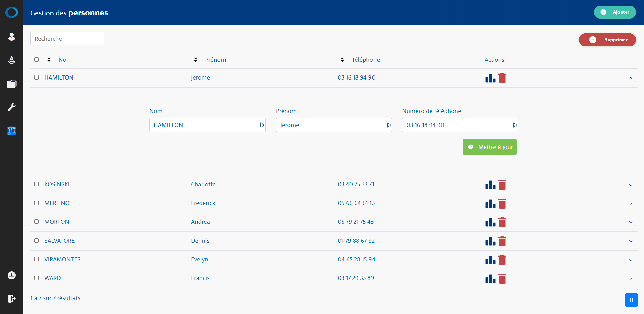Sort by Nom using sort arrows
This screenshot has height=314, width=644.
tap(49, 60)
